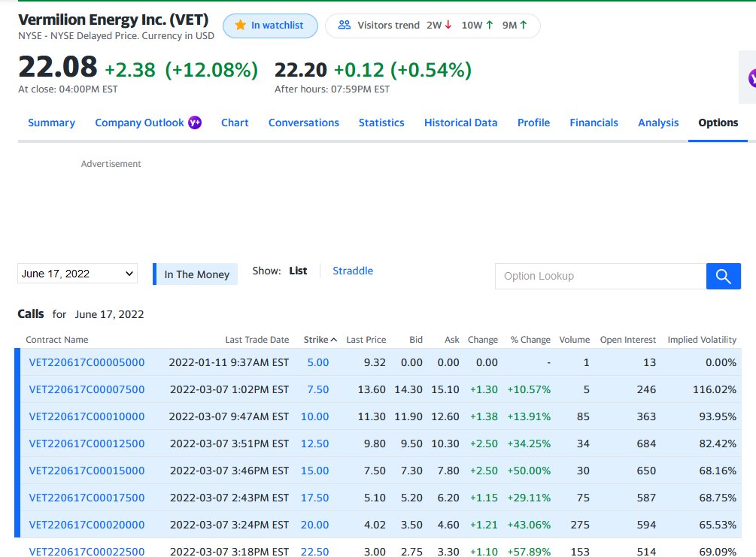Click the volume value 275
Screen dimensions: 756x557
(580, 524)
